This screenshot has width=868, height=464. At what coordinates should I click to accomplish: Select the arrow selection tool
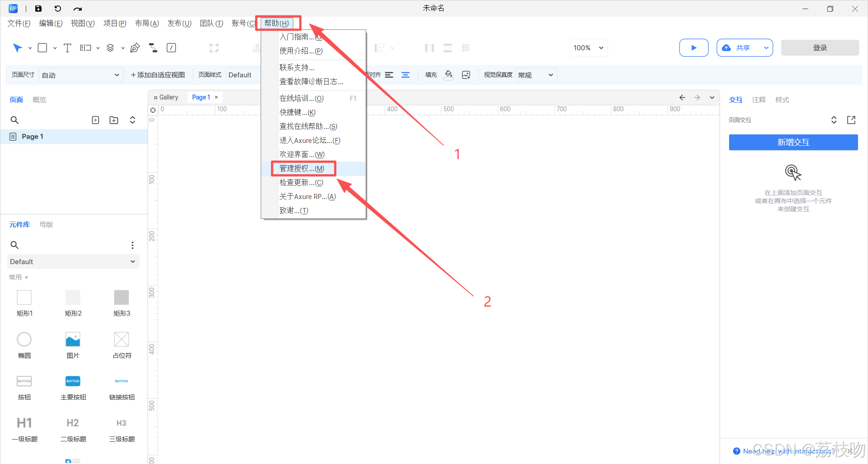(18, 48)
